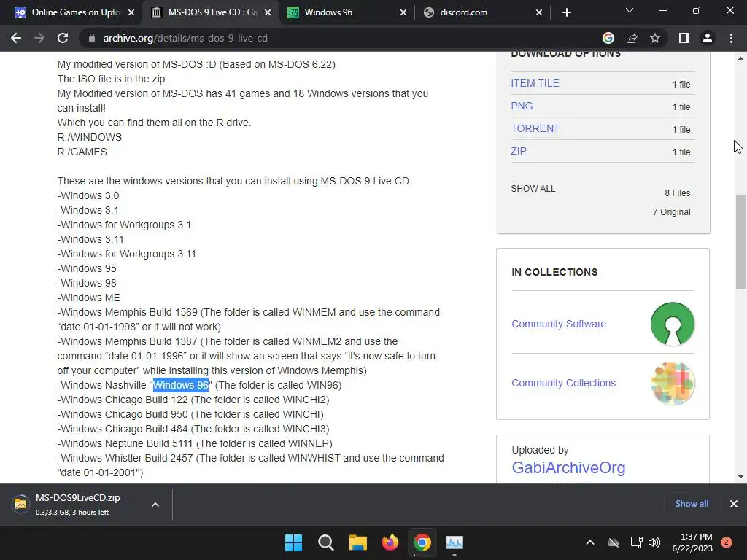Download the PNG file

click(522, 106)
